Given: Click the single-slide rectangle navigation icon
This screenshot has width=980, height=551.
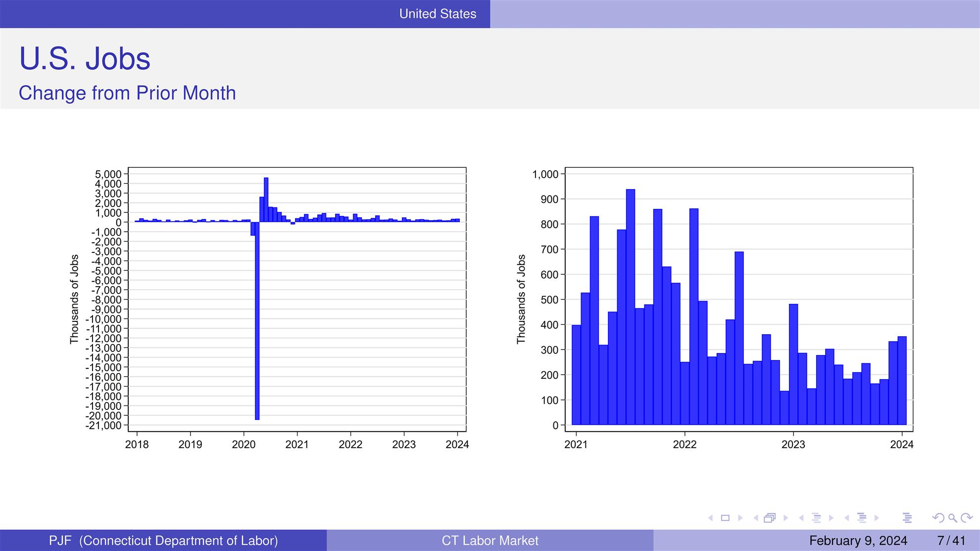Looking at the screenshot, I should tap(726, 518).
